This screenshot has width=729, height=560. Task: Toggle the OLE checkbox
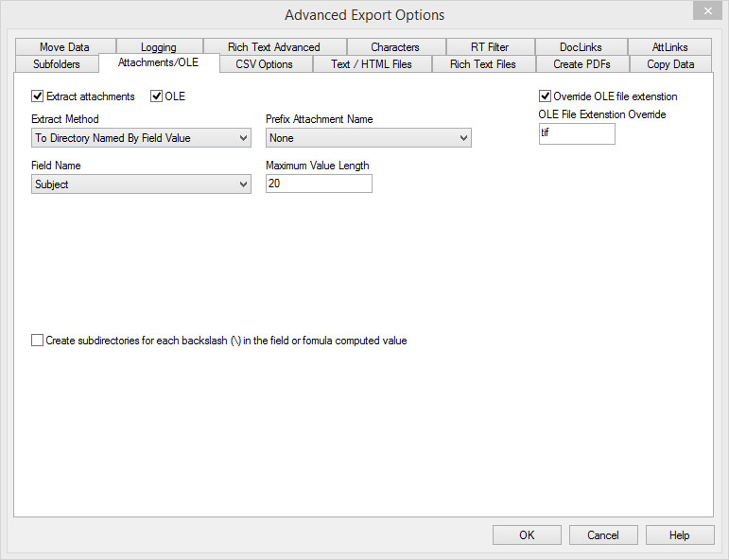[156, 96]
